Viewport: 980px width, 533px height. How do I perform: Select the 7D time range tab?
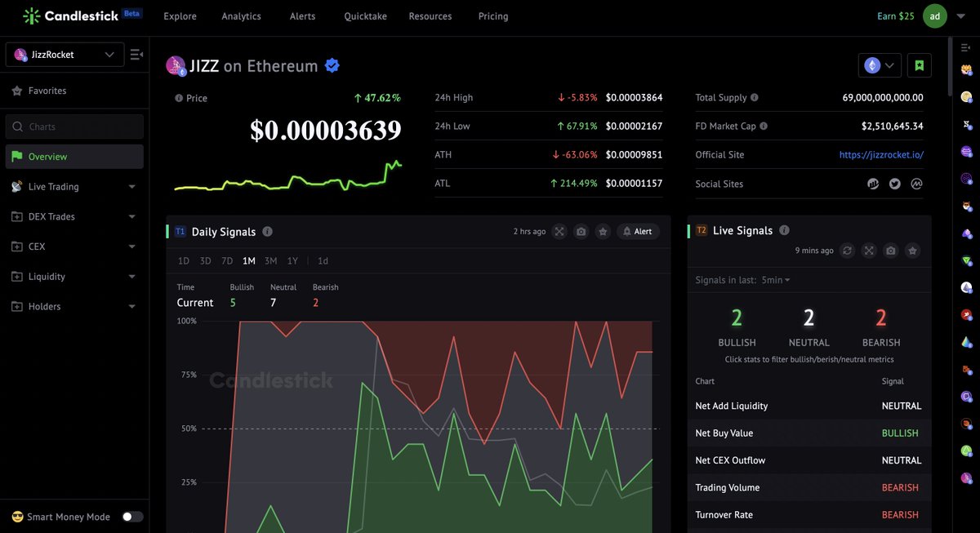(227, 261)
